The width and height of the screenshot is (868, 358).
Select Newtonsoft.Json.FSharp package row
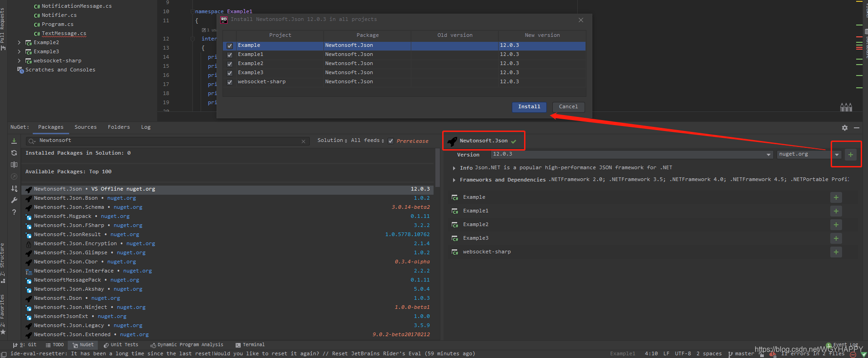(227, 226)
